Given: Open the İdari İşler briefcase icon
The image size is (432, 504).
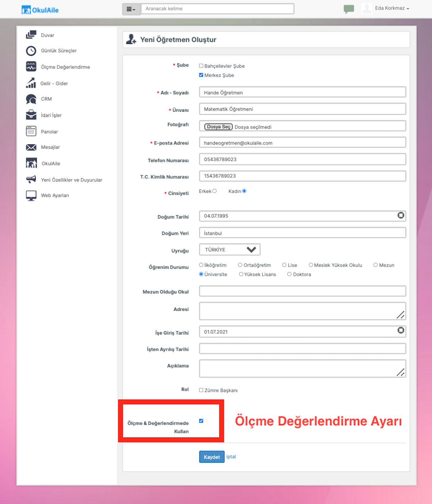Looking at the screenshot, I should (x=31, y=115).
